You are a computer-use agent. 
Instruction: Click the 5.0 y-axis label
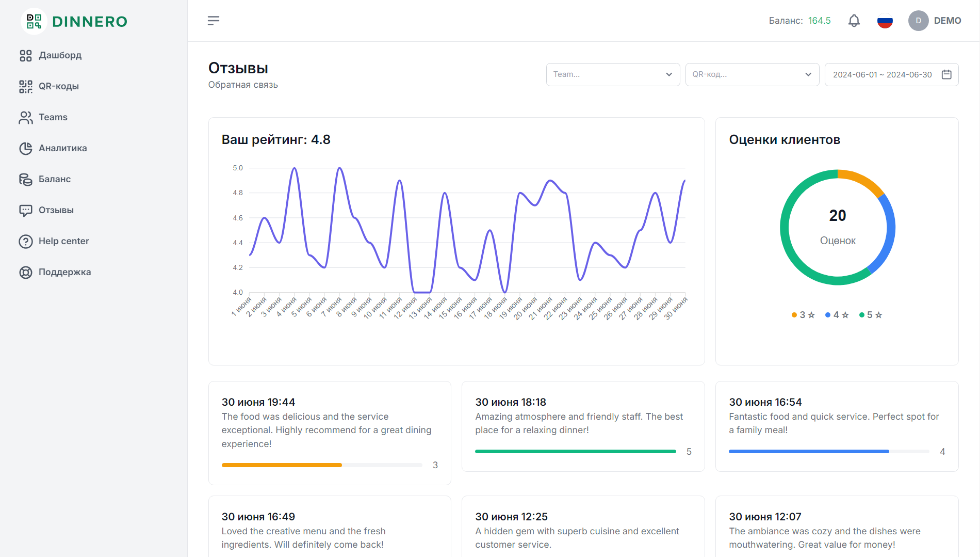(x=237, y=168)
